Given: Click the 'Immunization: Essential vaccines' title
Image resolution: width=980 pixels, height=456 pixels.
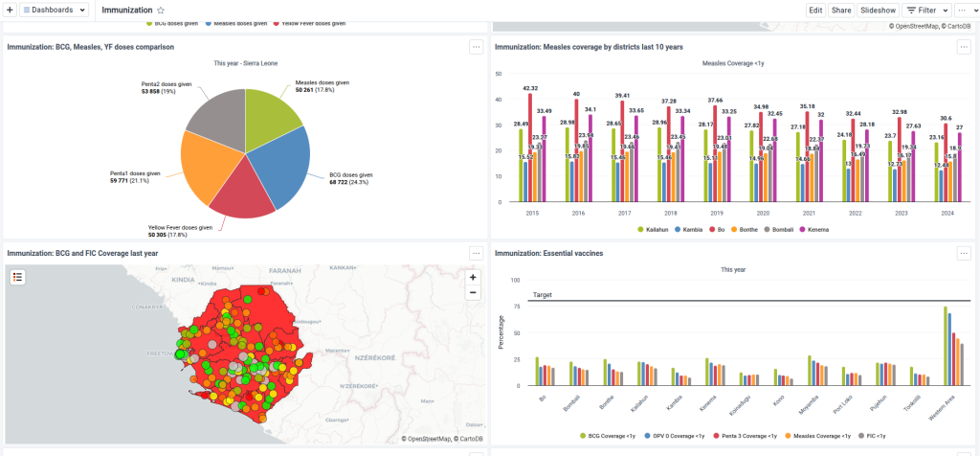Looking at the screenshot, I should 548,253.
